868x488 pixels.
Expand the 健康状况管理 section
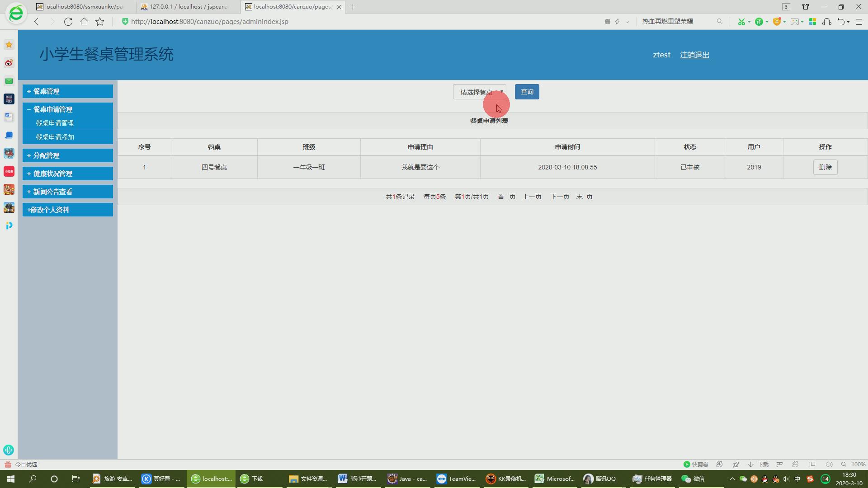(x=68, y=174)
